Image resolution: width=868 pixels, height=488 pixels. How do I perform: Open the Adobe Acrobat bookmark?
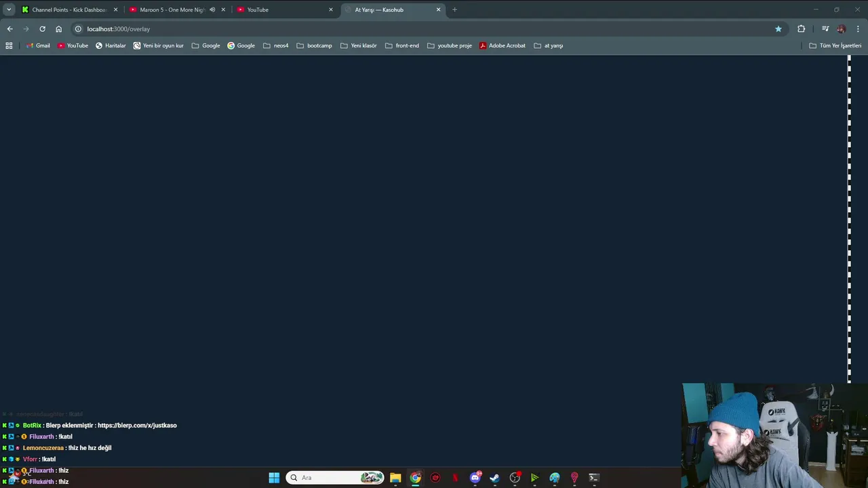click(x=502, y=45)
